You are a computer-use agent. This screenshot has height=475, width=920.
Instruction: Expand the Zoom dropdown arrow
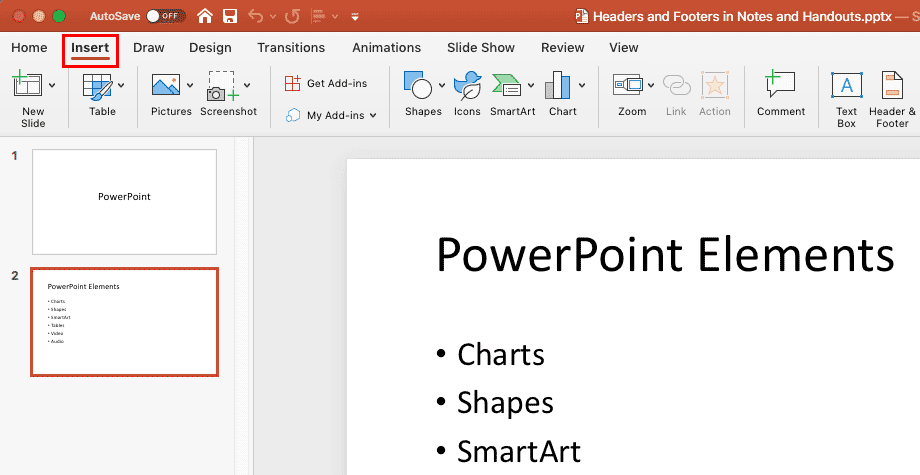tap(651, 86)
